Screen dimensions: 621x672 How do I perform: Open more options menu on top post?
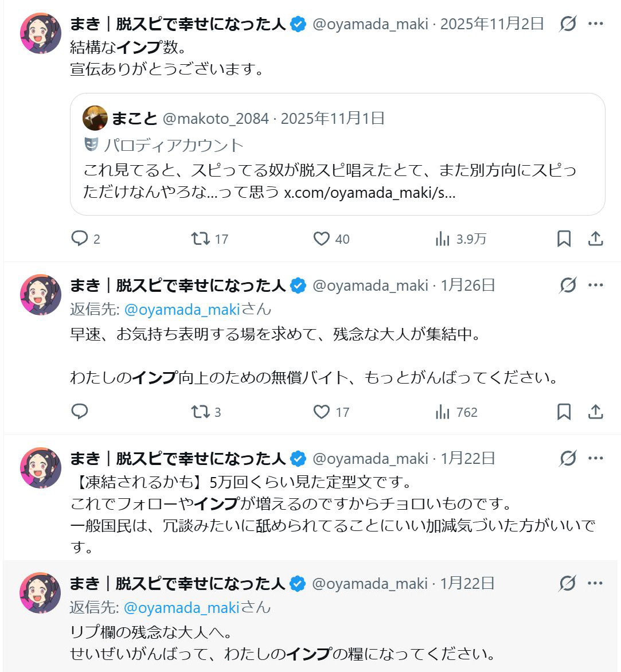tap(596, 24)
